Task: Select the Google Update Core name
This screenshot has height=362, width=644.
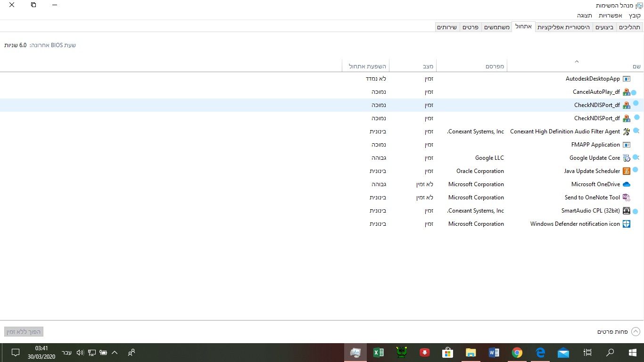Action: click(x=594, y=158)
